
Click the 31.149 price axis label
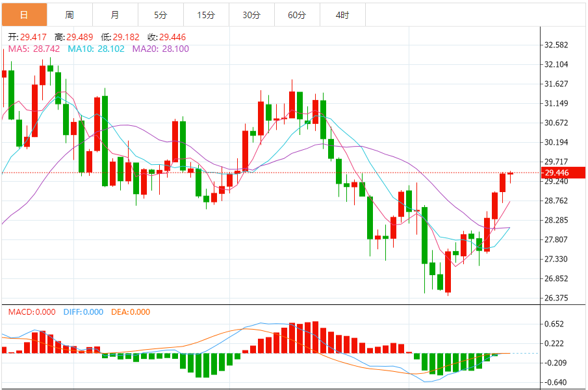556,103
